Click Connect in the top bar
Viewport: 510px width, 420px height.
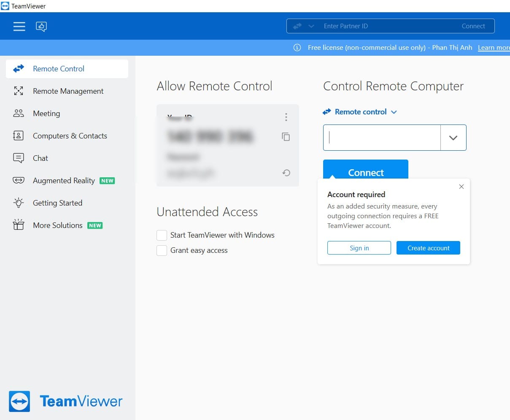pyautogui.click(x=473, y=26)
